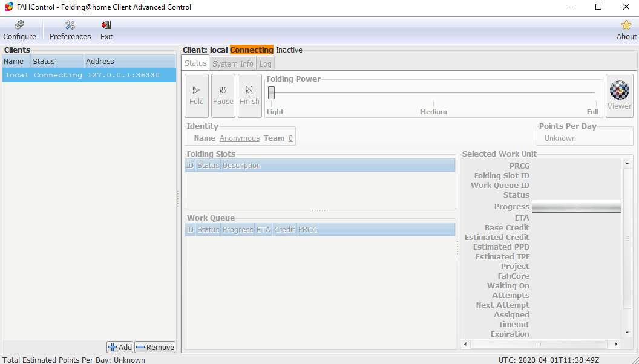639x364 pixels.
Task: Click the Selected Work Unit scroll-down arrow
Action: point(628,333)
